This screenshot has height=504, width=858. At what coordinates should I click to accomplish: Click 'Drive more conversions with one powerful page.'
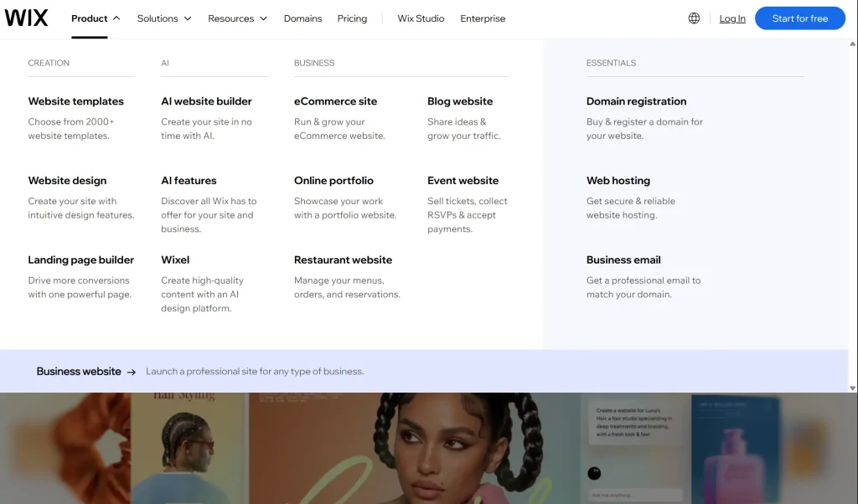click(80, 287)
